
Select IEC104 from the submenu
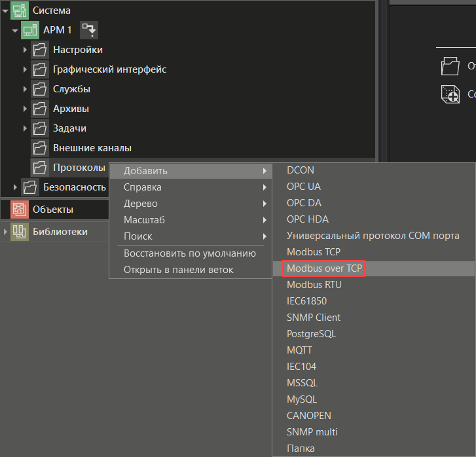pyautogui.click(x=374, y=367)
